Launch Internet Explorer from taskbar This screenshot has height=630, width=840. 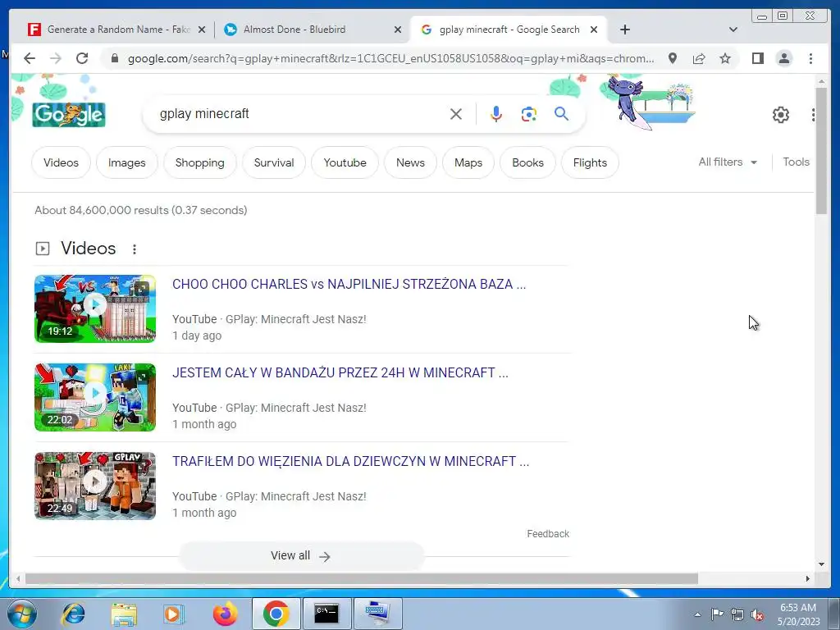(73, 614)
